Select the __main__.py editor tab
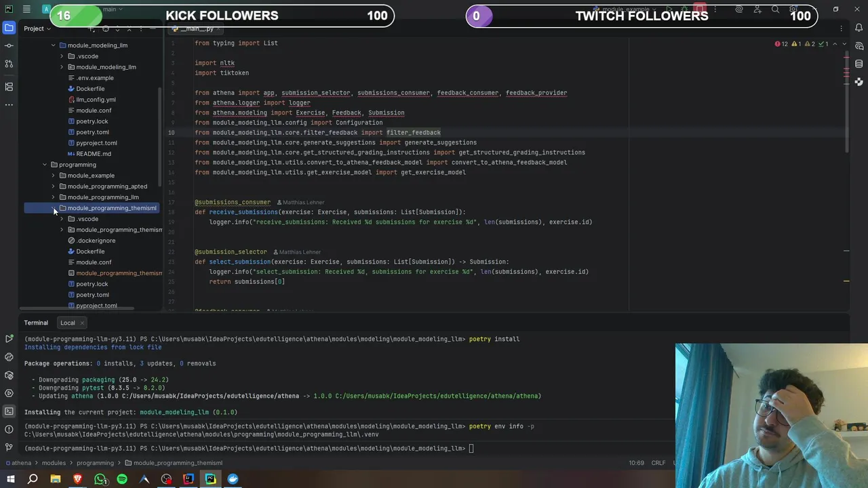Viewport: 868px width, 488px height. pos(197,28)
